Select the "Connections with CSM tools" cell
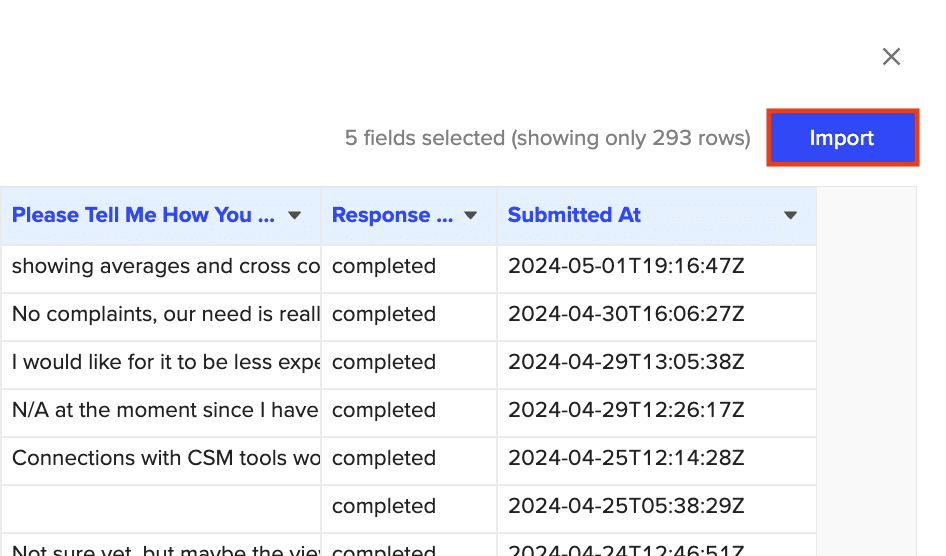This screenshot has height=556, width=946. pos(165,458)
